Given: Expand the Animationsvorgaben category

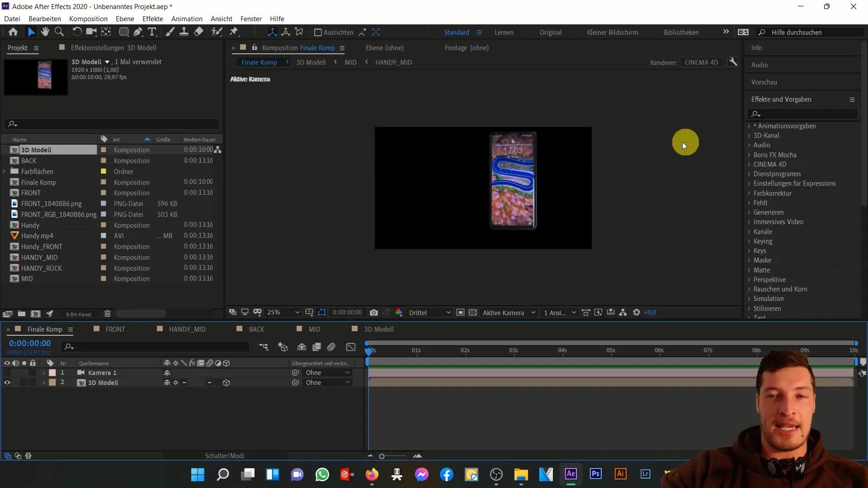Looking at the screenshot, I should (x=750, y=126).
